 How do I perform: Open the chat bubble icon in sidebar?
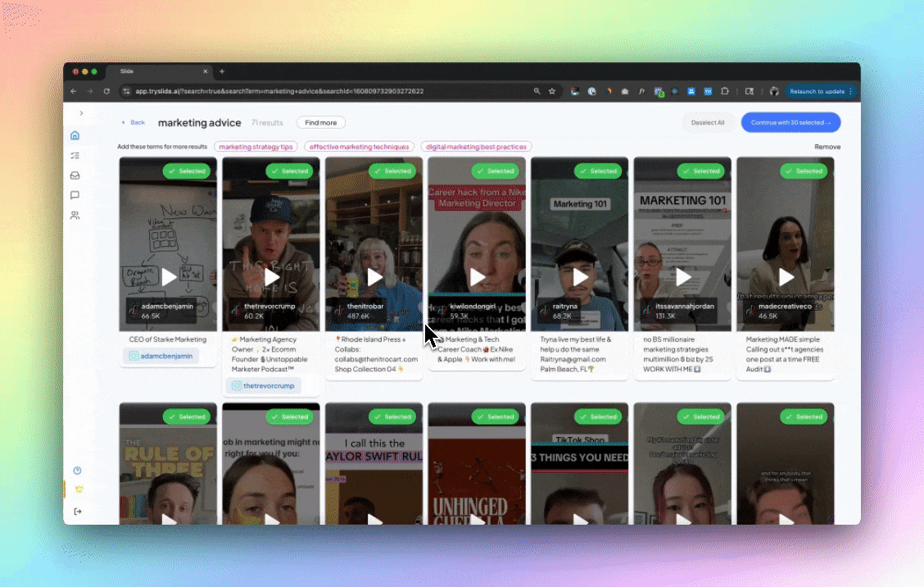[x=75, y=195]
